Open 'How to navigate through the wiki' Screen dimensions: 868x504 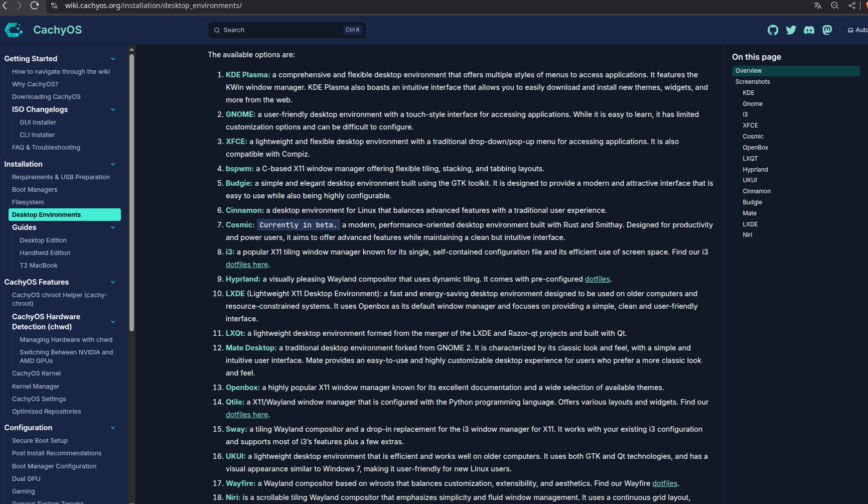pos(61,72)
